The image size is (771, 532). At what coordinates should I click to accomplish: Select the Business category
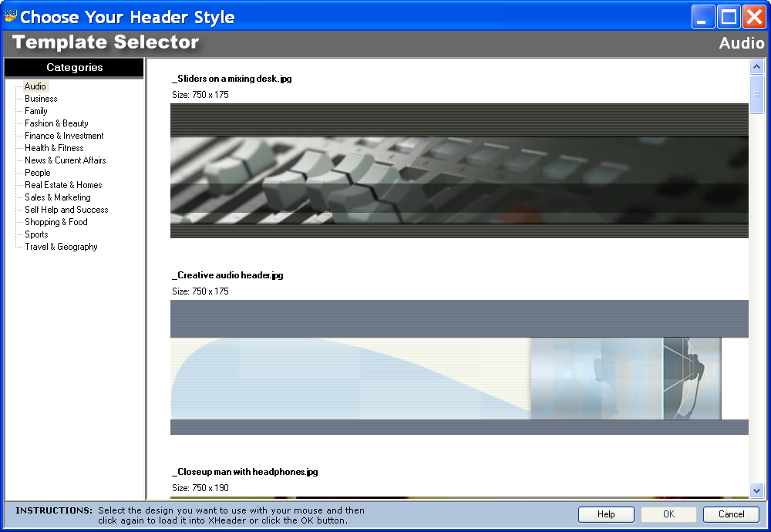coord(40,98)
